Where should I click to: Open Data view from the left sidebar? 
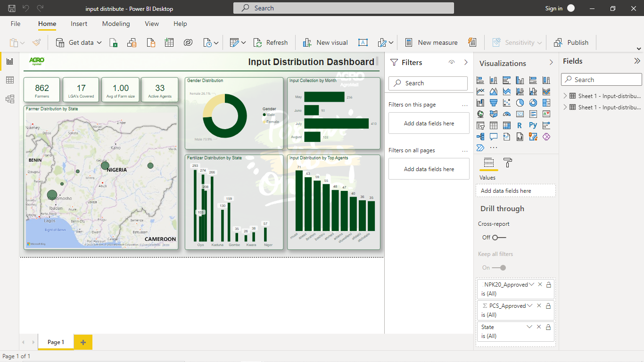[x=9, y=80]
